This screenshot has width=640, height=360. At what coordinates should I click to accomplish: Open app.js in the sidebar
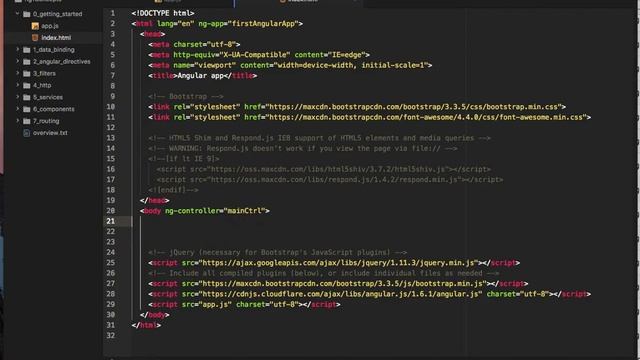[50, 26]
